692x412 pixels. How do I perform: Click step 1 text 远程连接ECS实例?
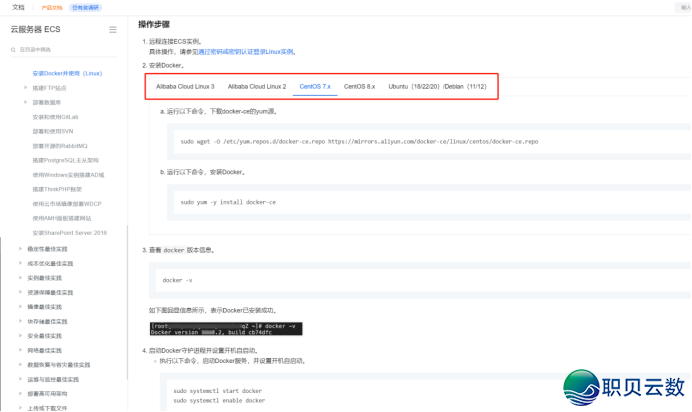point(176,41)
